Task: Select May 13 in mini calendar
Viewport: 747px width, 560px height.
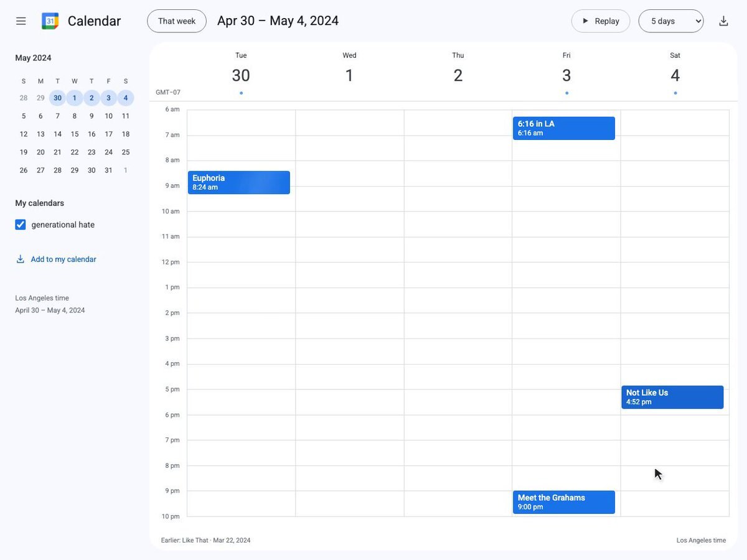Action: (40, 134)
